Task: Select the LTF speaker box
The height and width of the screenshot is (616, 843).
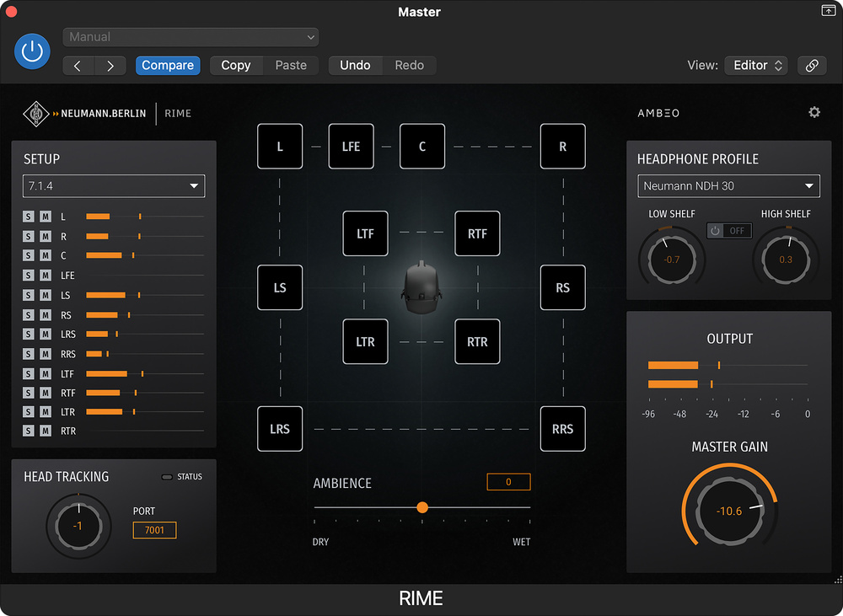Action: point(366,233)
